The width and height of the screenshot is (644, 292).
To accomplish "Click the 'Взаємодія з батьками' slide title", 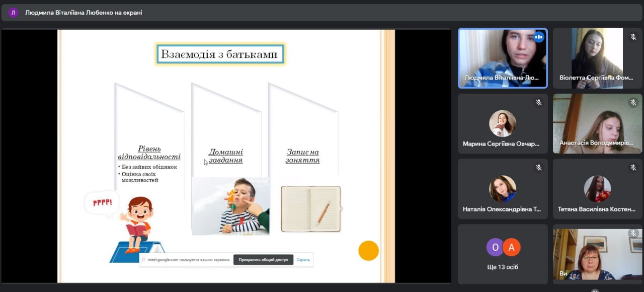I will point(220,54).
